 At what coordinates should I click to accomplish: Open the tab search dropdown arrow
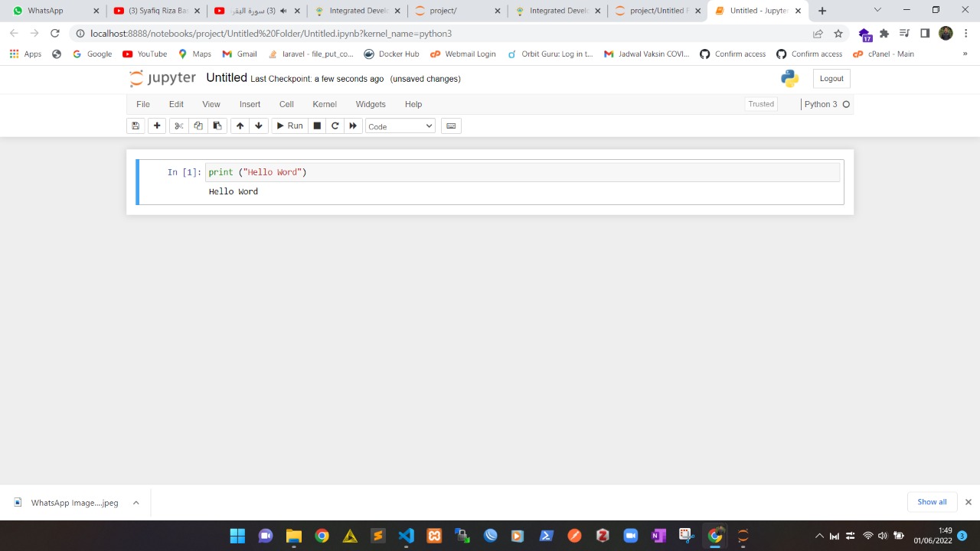(877, 11)
